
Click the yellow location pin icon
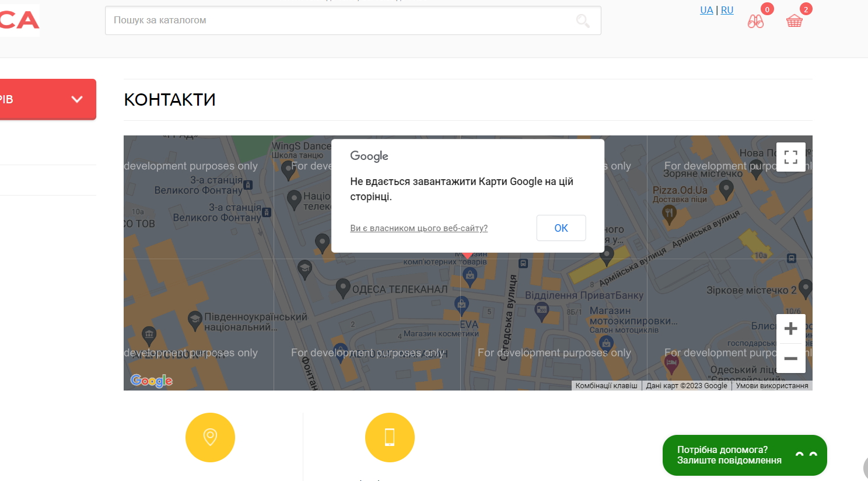210,437
